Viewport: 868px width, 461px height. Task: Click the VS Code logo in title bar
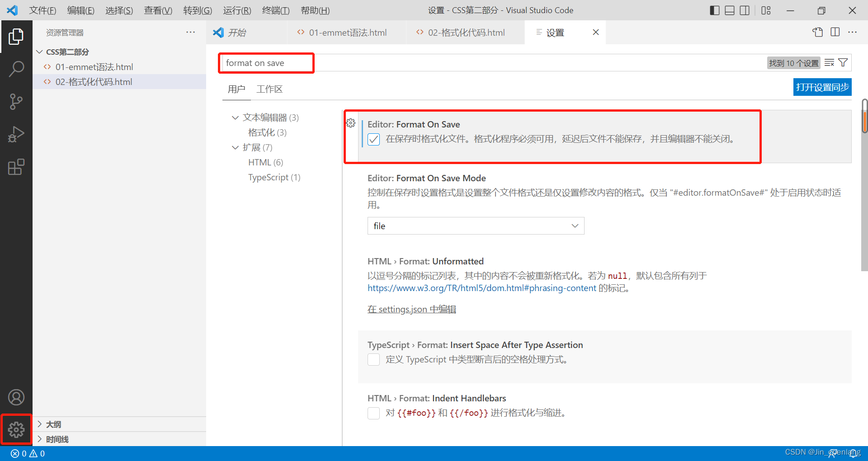(x=12, y=10)
